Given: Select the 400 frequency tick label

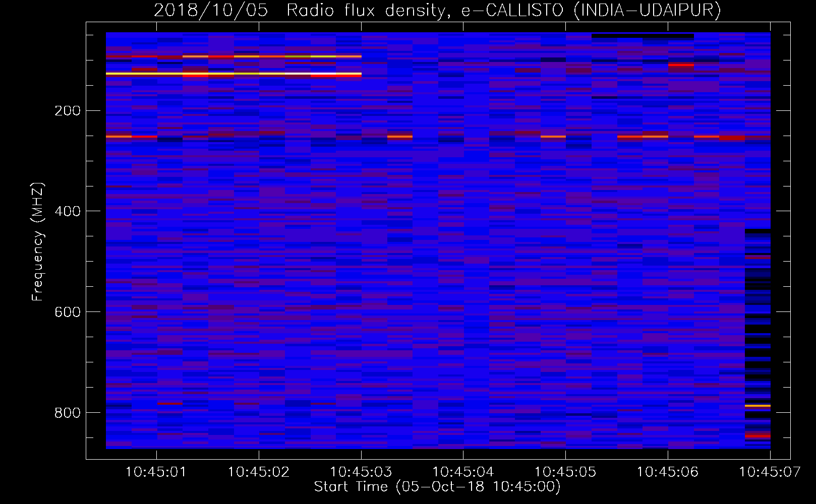Looking at the screenshot, I should point(68,211).
